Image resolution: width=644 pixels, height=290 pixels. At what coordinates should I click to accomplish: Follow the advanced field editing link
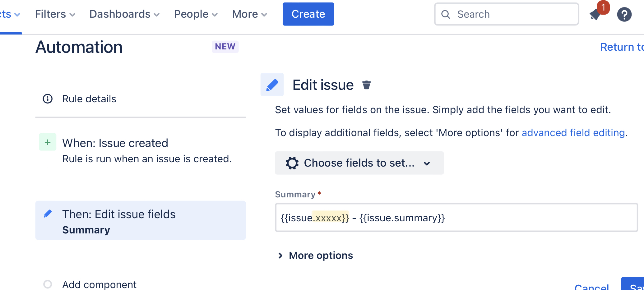(x=573, y=133)
